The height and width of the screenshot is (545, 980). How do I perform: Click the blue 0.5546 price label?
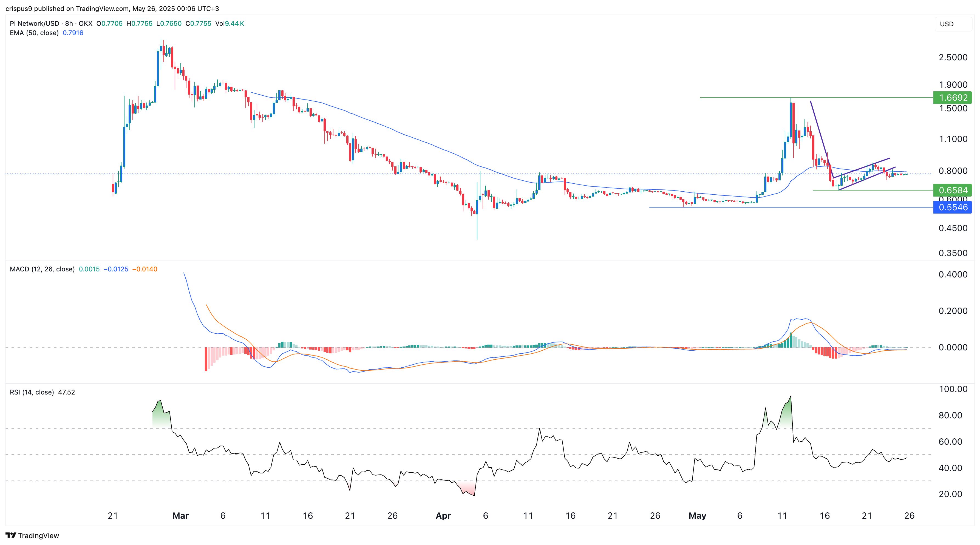pyautogui.click(x=952, y=207)
